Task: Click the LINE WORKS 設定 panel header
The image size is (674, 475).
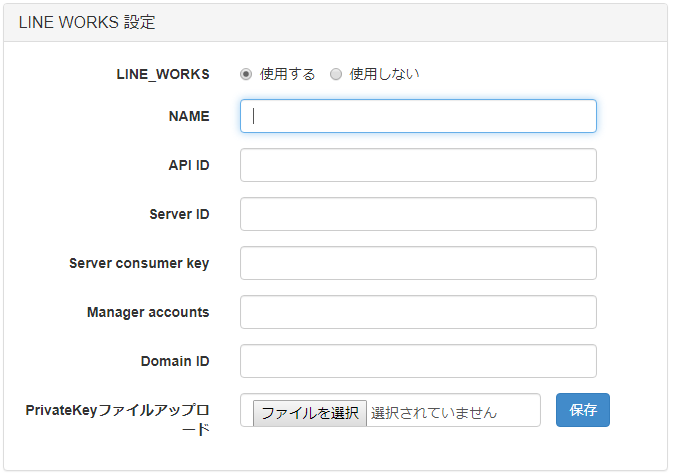Action: tap(335, 23)
